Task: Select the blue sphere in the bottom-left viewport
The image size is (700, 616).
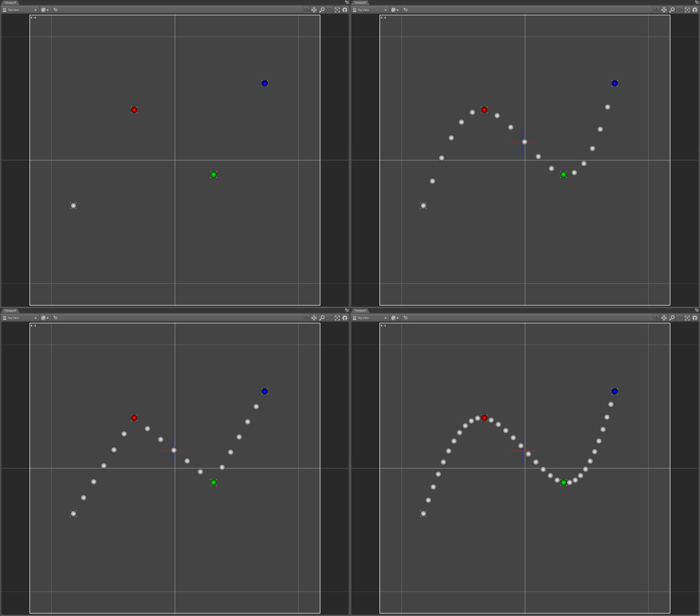Action: coord(265,391)
